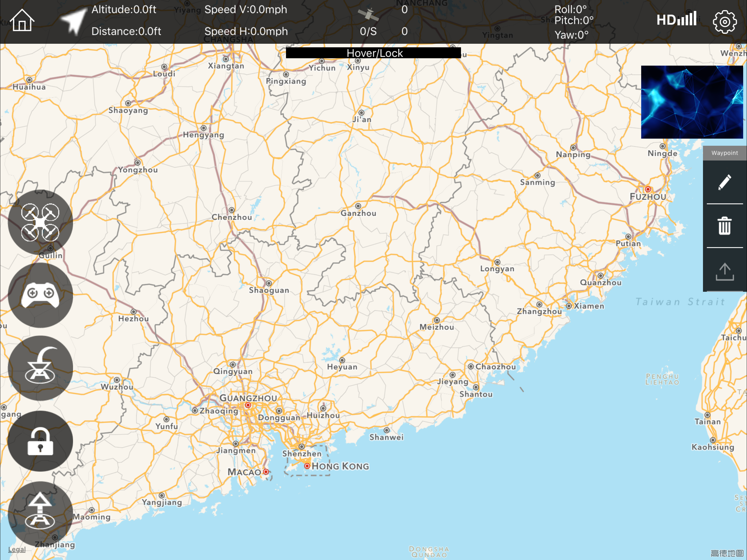This screenshot has width=747, height=560.
Task: Tap the Macao red marker
Action: pos(266,472)
